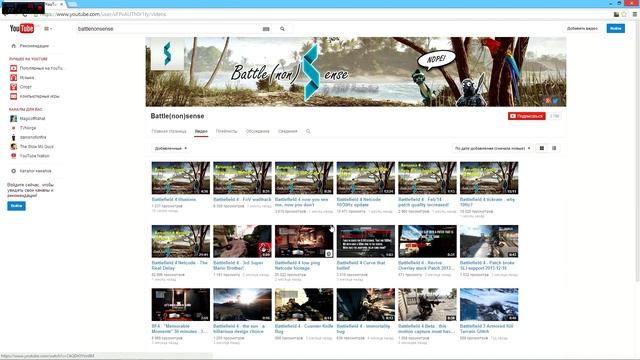Open Battlefield 4 - FoV wallhack thumbnail

(x=242, y=178)
